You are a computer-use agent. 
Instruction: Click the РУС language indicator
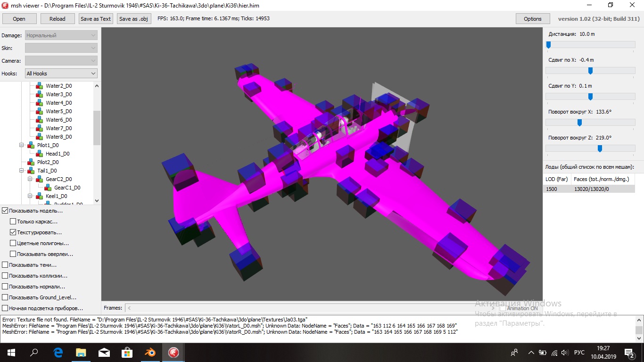pos(579,353)
